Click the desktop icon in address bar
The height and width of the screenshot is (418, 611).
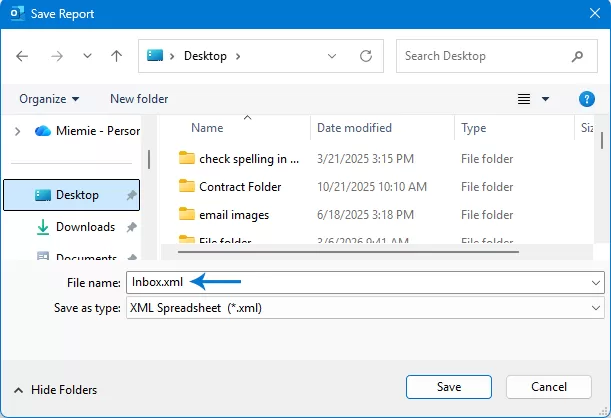pyautogui.click(x=155, y=56)
